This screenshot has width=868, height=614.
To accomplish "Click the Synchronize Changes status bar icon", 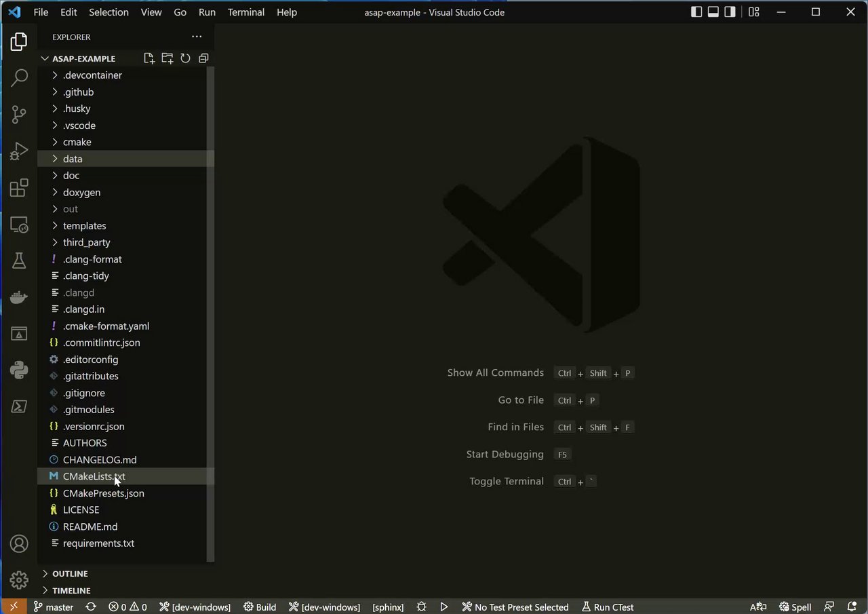I will (x=91, y=607).
